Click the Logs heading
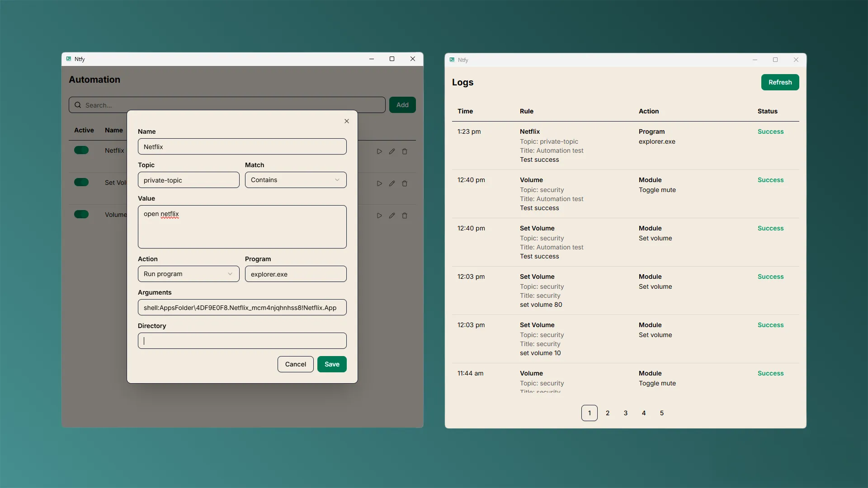Image resolution: width=868 pixels, height=488 pixels. point(463,82)
